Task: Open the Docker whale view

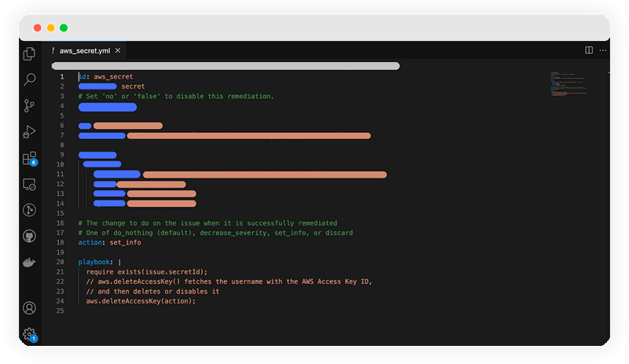Action: pos(29,262)
